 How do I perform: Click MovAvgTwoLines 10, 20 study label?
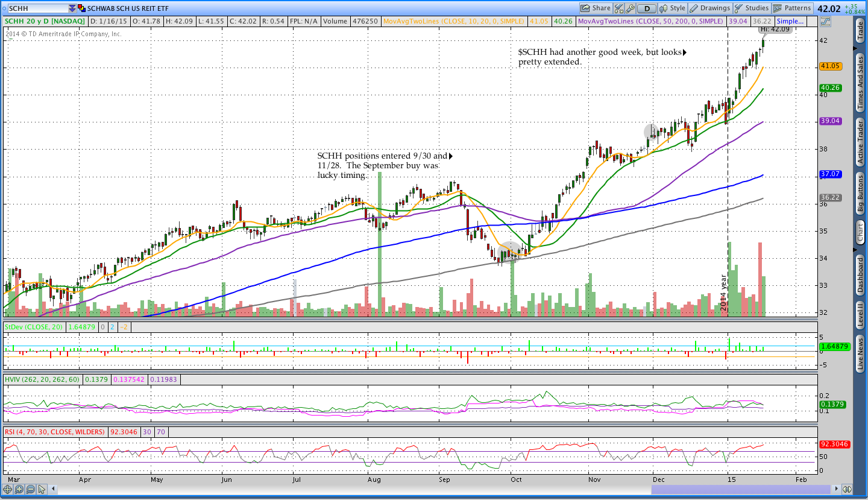[x=454, y=21]
